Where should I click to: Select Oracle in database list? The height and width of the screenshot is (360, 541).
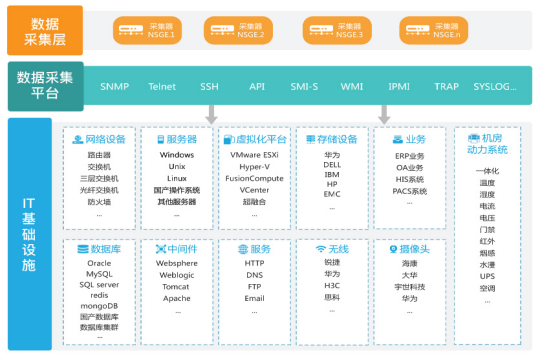99,263
